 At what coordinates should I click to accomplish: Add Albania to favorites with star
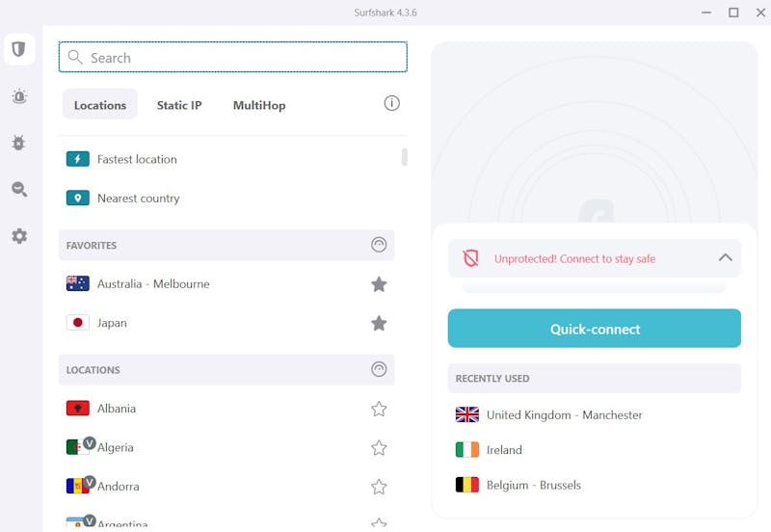[379, 409]
